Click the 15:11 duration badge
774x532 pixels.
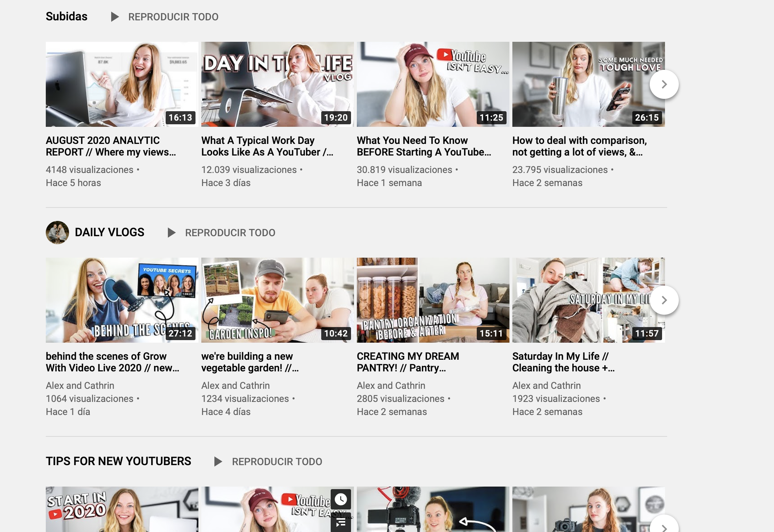pyautogui.click(x=491, y=333)
